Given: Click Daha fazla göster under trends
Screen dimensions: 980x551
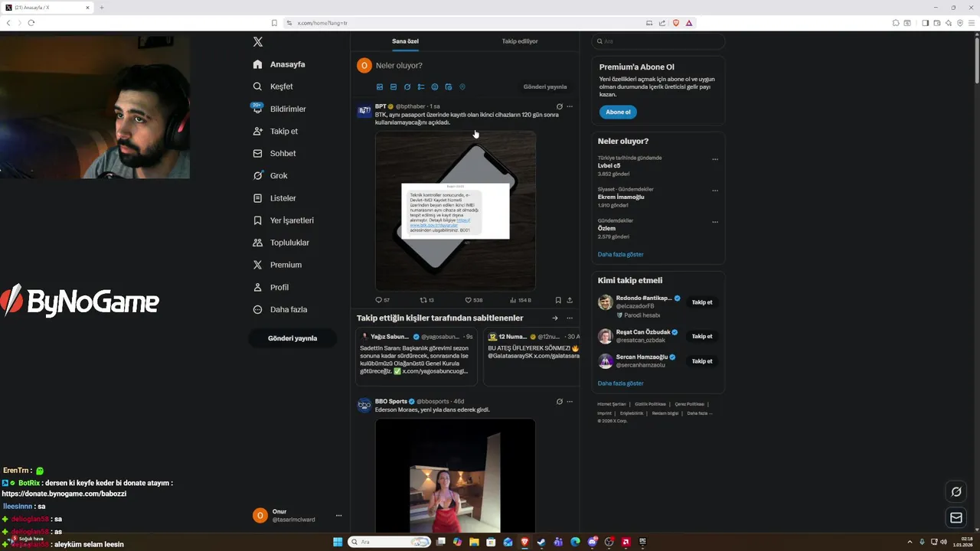Looking at the screenshot, I should [x=621, y=254].
